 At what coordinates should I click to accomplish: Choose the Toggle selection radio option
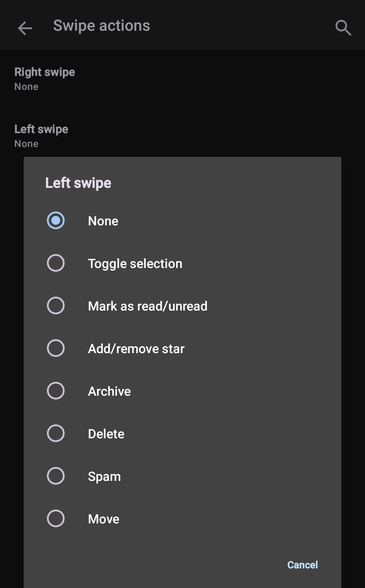pos(56,263)
